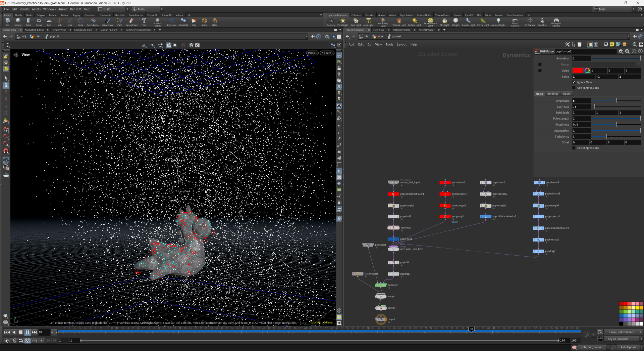
Task: Click the Key All Channels button
Action: 618,339
